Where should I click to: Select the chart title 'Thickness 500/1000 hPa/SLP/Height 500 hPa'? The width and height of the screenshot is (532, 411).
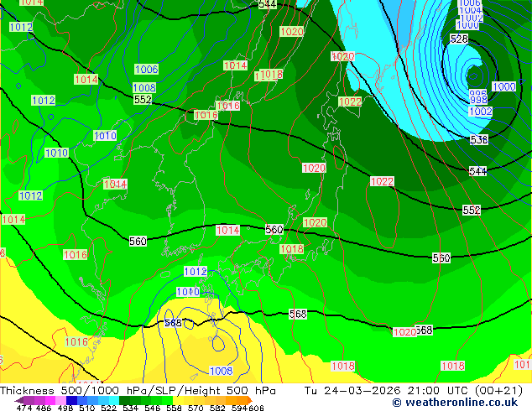[138, 391]
